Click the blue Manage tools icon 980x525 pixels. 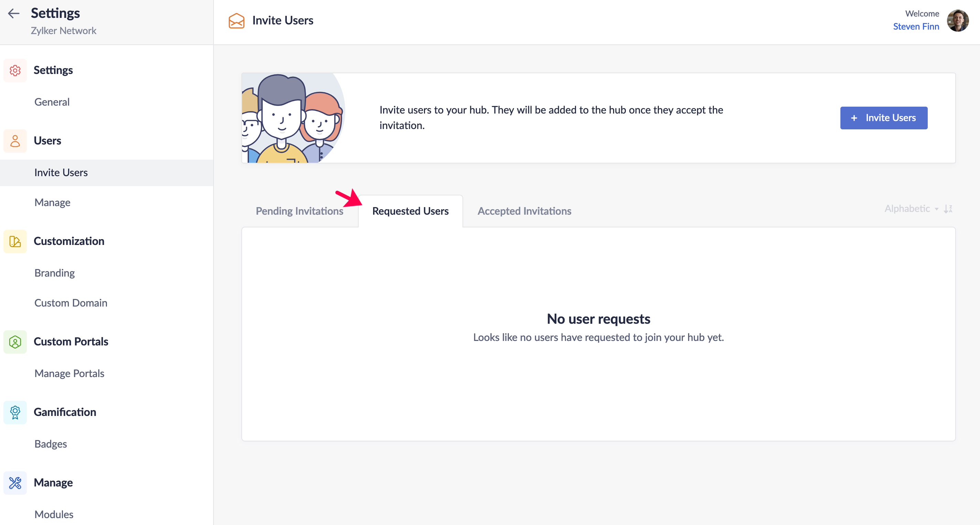pos(15,483)
